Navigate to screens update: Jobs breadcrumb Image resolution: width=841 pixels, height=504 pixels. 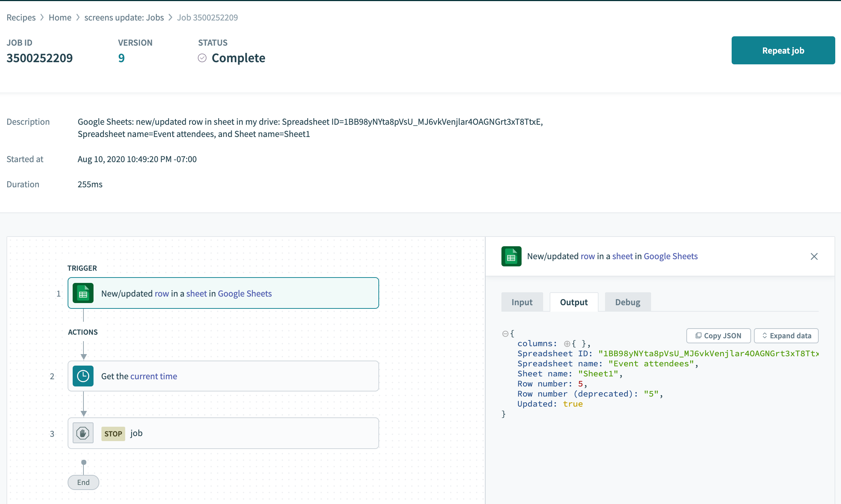(x=124, y=17)
